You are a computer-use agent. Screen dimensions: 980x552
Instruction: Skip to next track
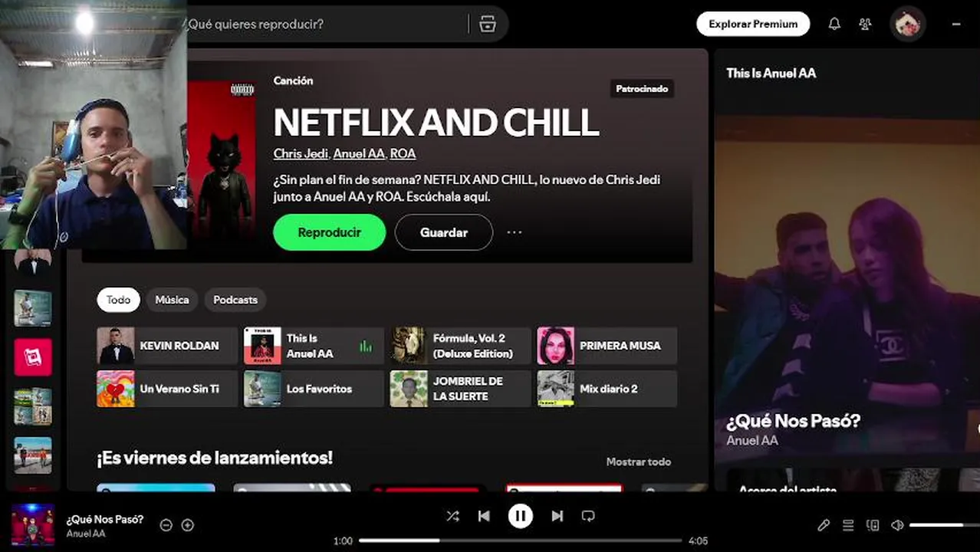pyautogui.click(x=557, y=516)
